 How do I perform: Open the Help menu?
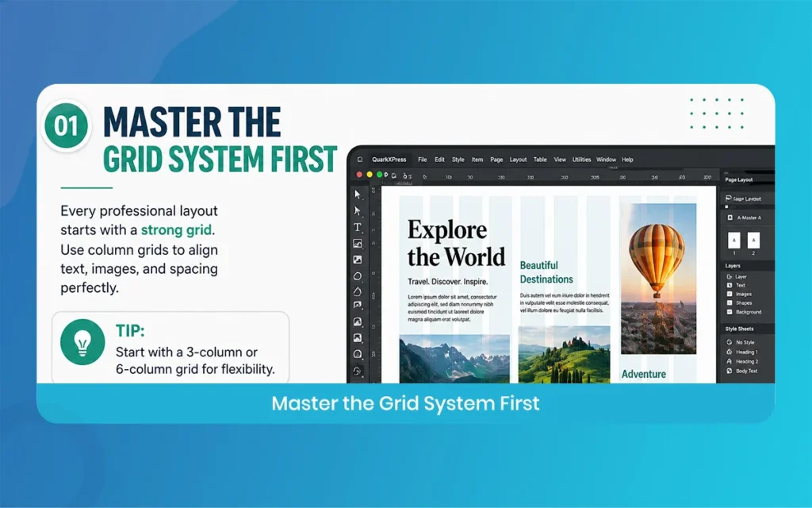628,160
